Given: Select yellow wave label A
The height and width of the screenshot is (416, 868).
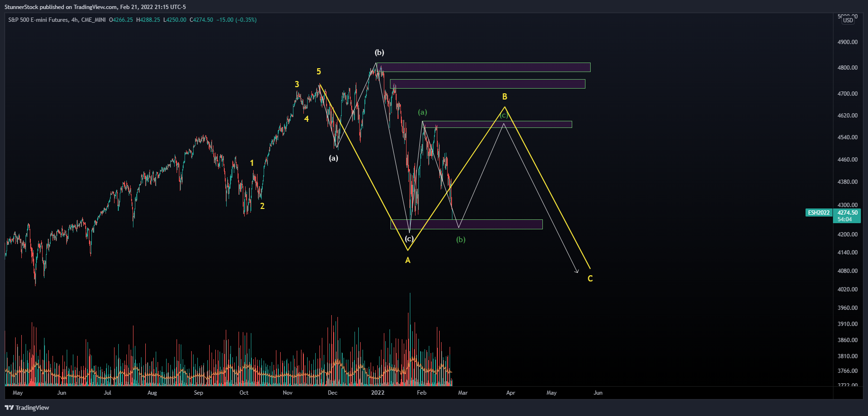Looking at the screenshot, I should click(x=407, y=260).
